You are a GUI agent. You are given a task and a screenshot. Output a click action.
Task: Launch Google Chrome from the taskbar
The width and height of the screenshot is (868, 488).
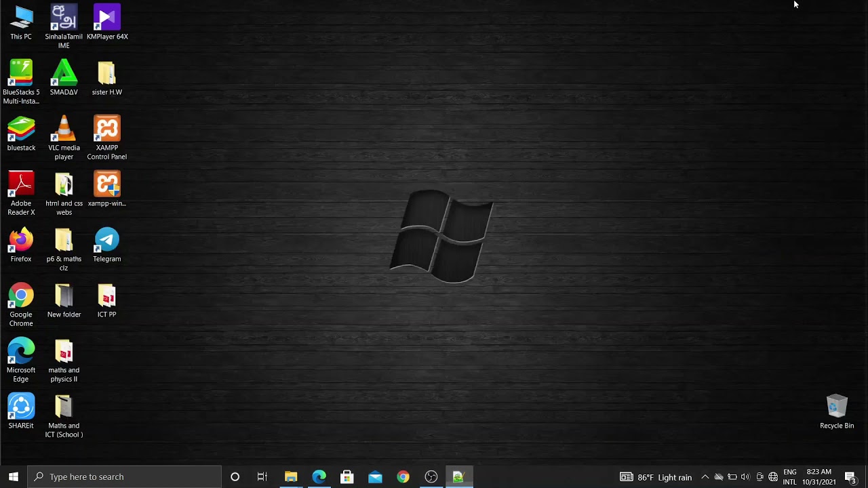pos(403,476)
